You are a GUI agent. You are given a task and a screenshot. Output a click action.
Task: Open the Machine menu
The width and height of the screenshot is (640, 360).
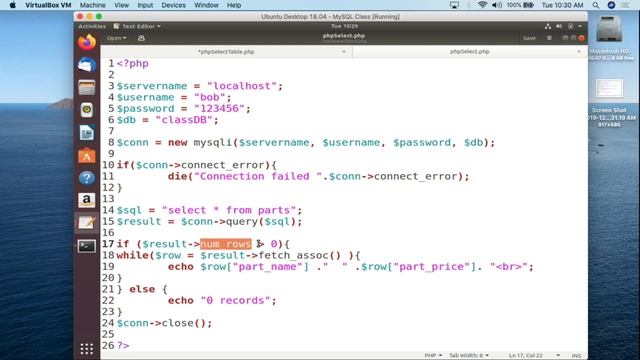tap(93, 5)
